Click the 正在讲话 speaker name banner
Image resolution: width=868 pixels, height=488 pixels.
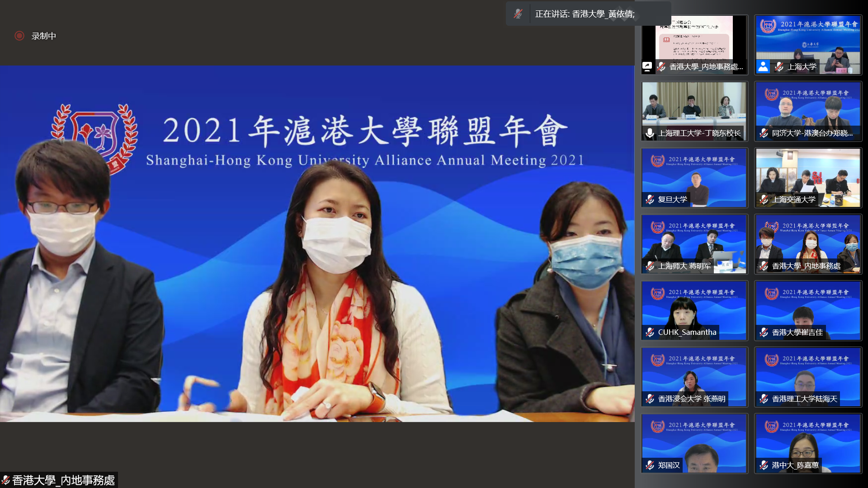click(x=585, y=14)
